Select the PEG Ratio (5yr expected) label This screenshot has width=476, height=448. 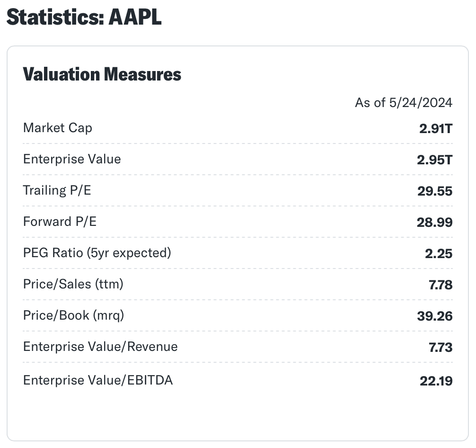[x=97, y=253]
